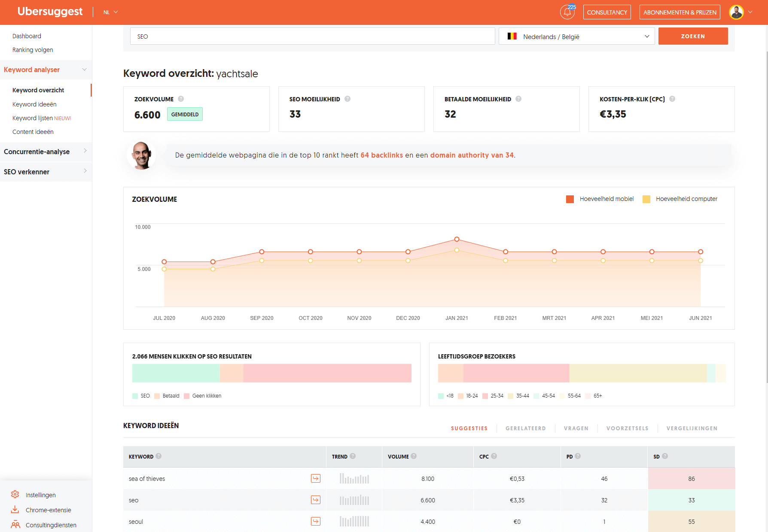Click the arrow icon for 'sea of thieves'
The height and width of the screenshot is (532, 768).
[x=316, y=478]
